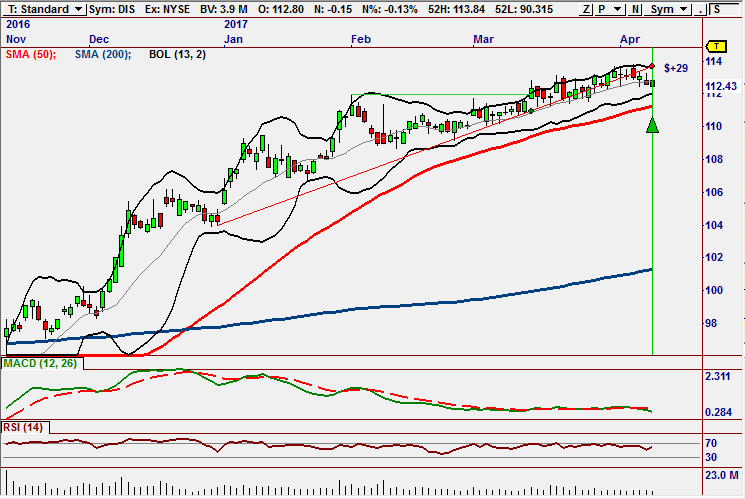Open the RSI (14) panel tab

[23, 427]
